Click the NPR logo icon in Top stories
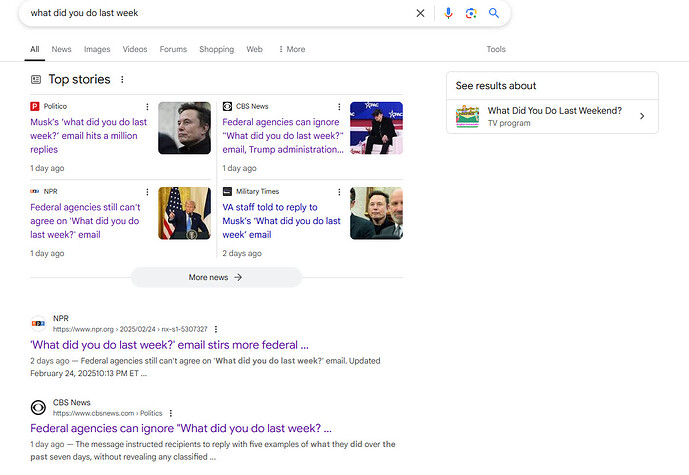Image resolution: width=689 pixels, height=475 pixels. 35,192
